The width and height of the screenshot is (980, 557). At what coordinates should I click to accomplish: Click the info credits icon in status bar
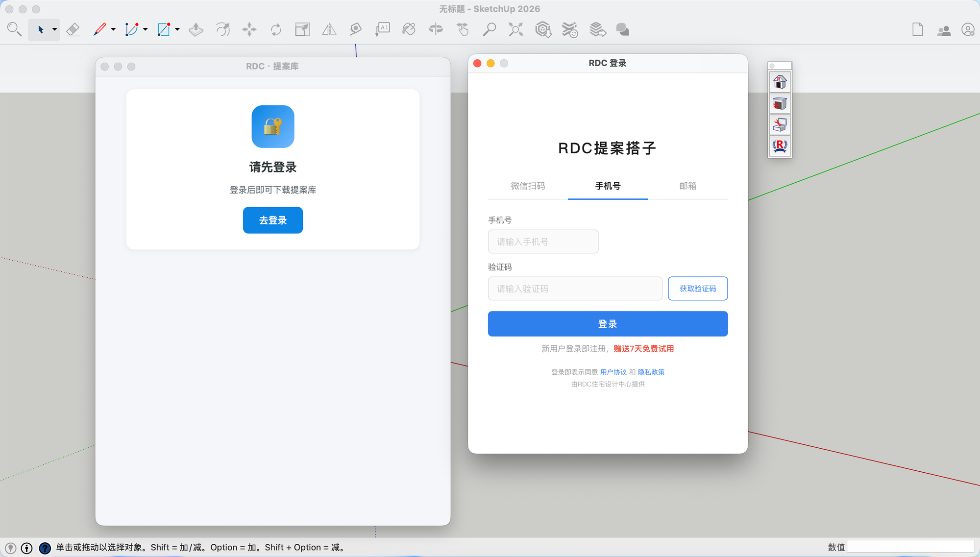[x=27, y=548]
